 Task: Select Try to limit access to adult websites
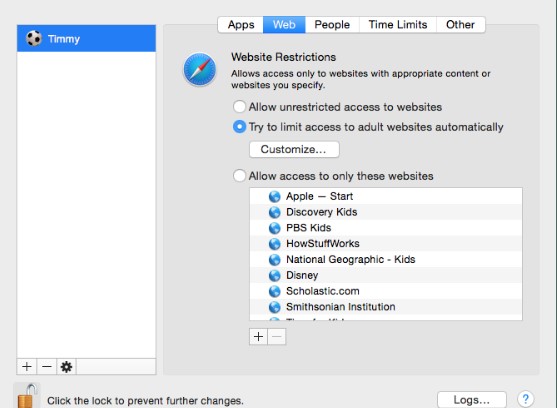coord(239,127)
